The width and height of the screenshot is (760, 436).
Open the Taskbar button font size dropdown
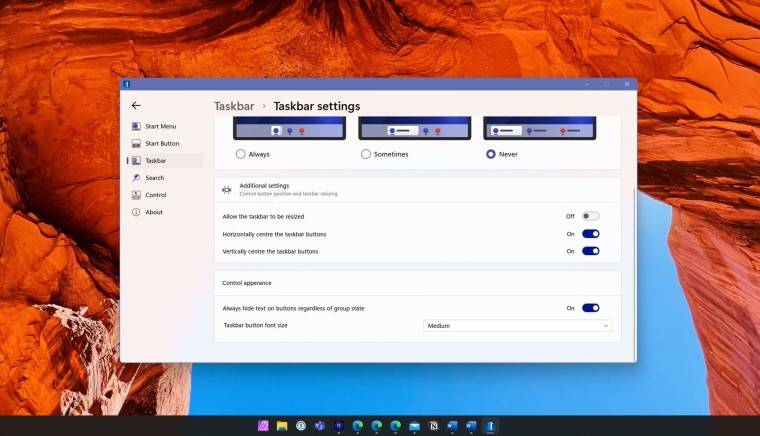point(518,326)
